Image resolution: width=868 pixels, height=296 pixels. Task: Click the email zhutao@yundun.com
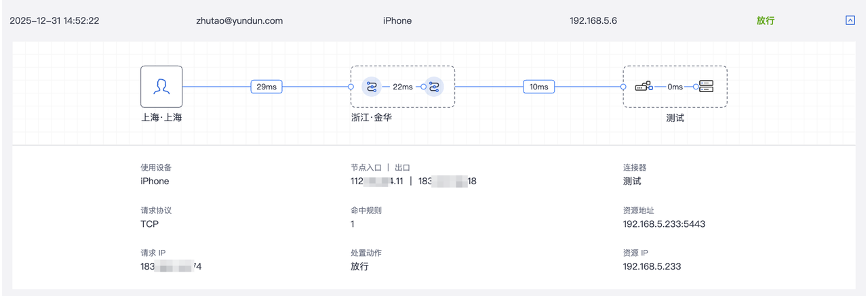click(239, 20)
